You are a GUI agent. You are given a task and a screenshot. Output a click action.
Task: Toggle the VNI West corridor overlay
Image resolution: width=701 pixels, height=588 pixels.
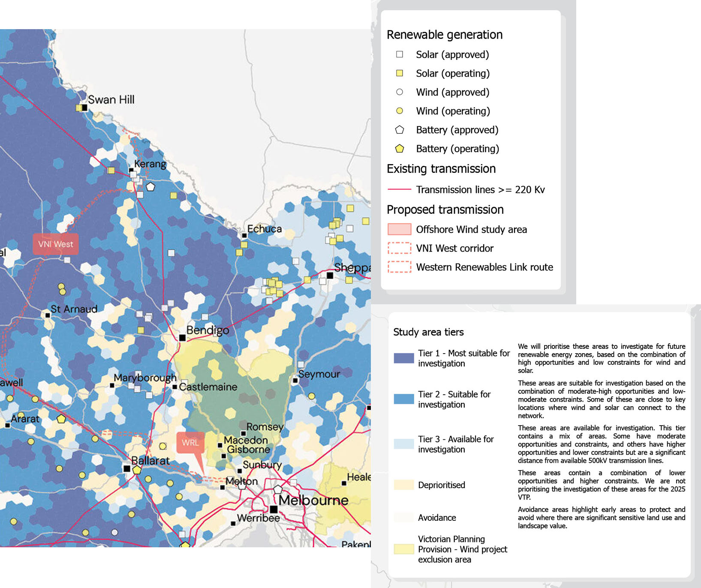click(398, 248)
